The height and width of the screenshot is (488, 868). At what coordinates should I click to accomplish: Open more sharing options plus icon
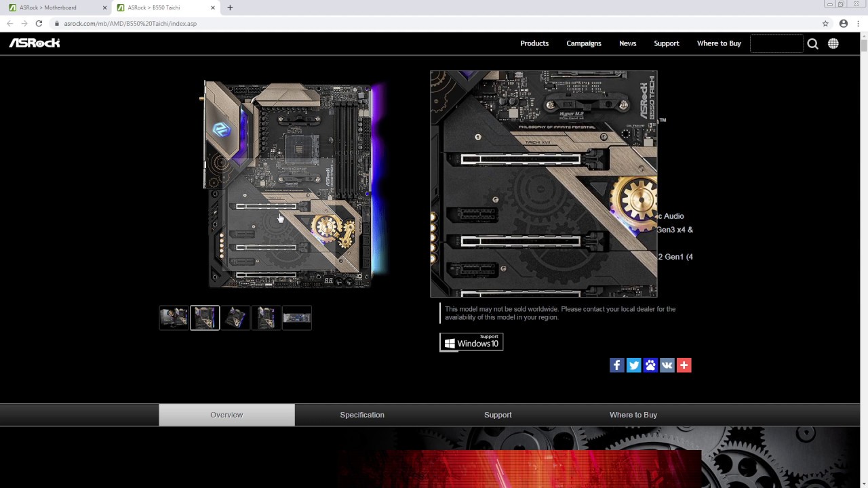tap(684, 365)
